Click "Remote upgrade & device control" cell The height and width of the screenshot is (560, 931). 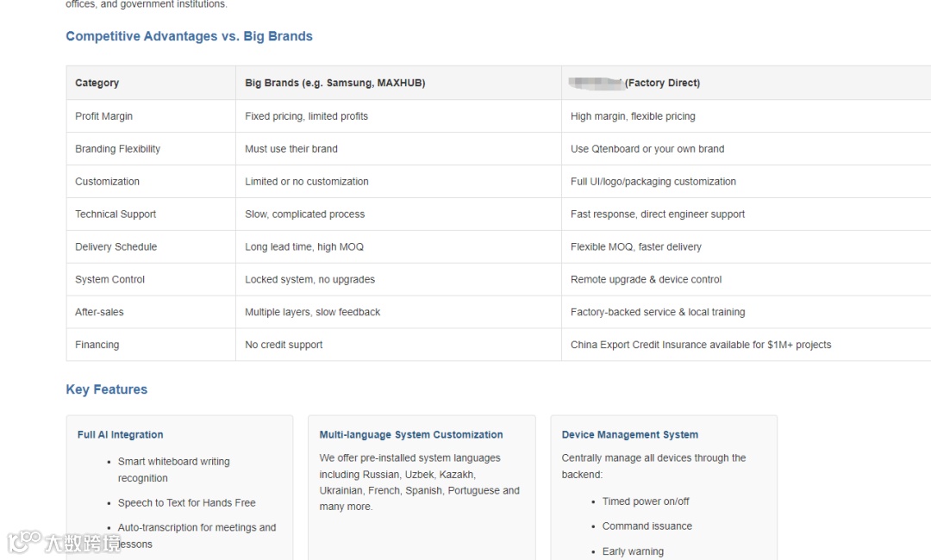coord(646,280)
